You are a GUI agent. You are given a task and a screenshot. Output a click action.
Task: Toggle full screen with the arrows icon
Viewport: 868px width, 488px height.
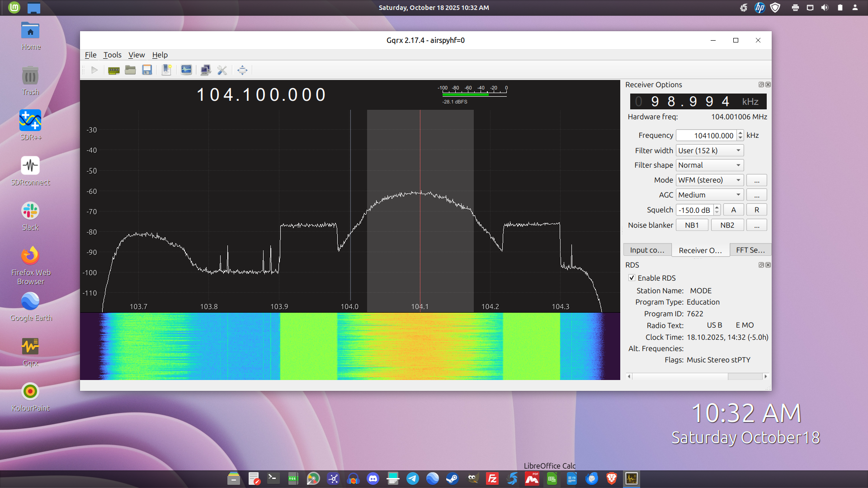(x=242, y=70)
